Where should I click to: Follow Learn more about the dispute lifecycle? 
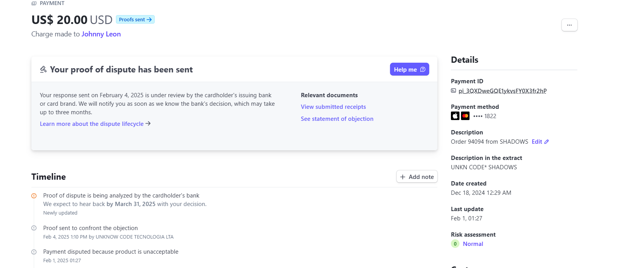[95, 124]
